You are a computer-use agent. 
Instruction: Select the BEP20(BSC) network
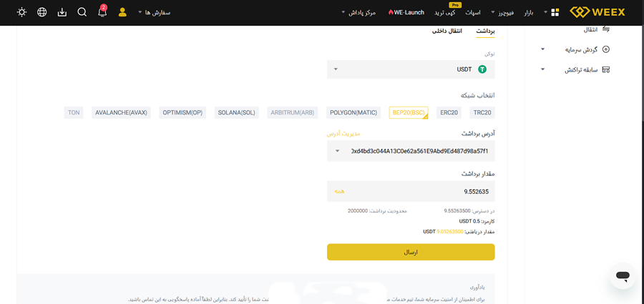(x=409, y=112)
